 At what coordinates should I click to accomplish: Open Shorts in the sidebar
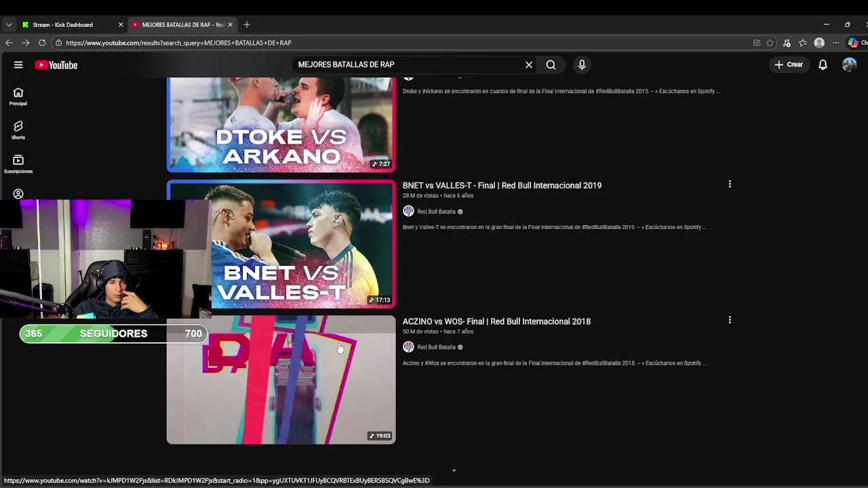tap(18, 131)
